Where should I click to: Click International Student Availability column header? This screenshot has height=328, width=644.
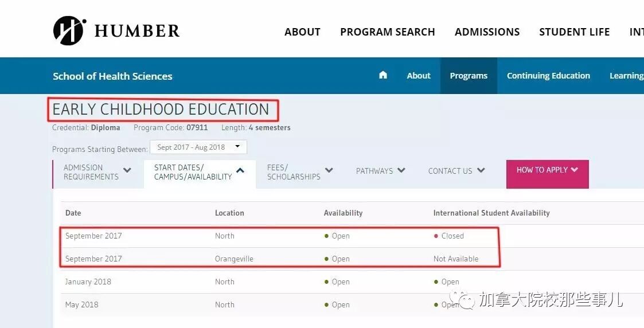pos(491,213)
